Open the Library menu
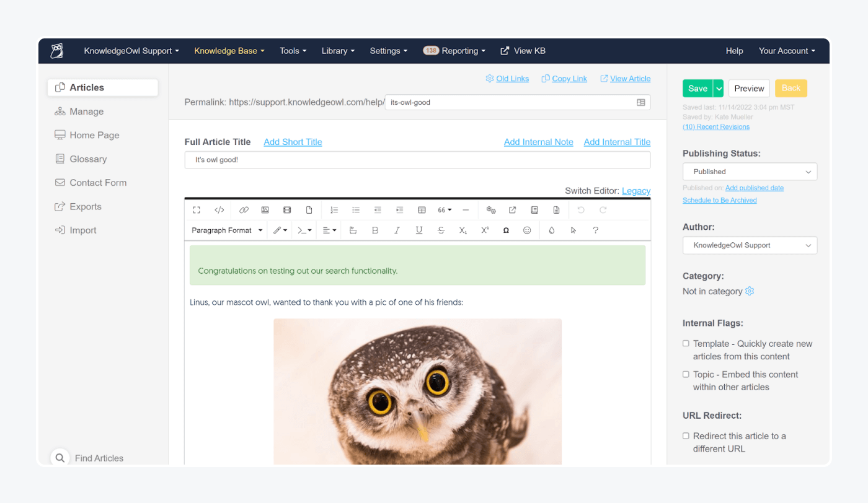This screenshot has width=868, height=503. click(x=338, y=51)
